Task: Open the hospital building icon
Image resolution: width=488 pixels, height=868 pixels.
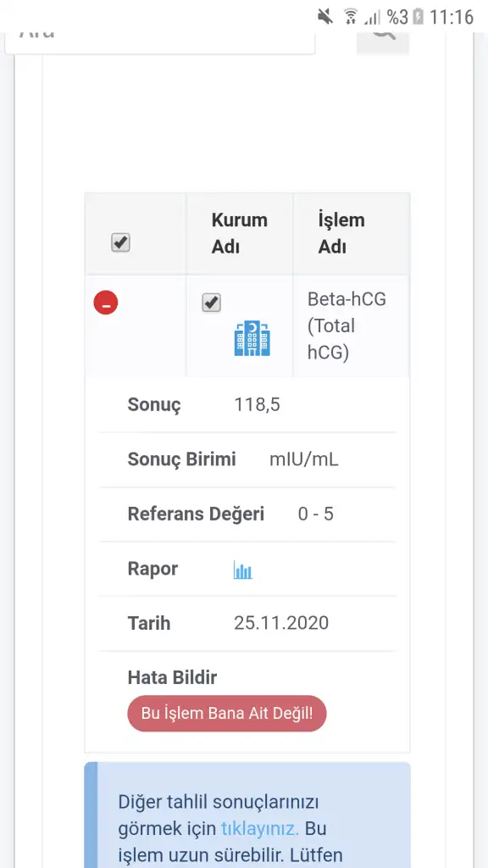Action: 252,337
